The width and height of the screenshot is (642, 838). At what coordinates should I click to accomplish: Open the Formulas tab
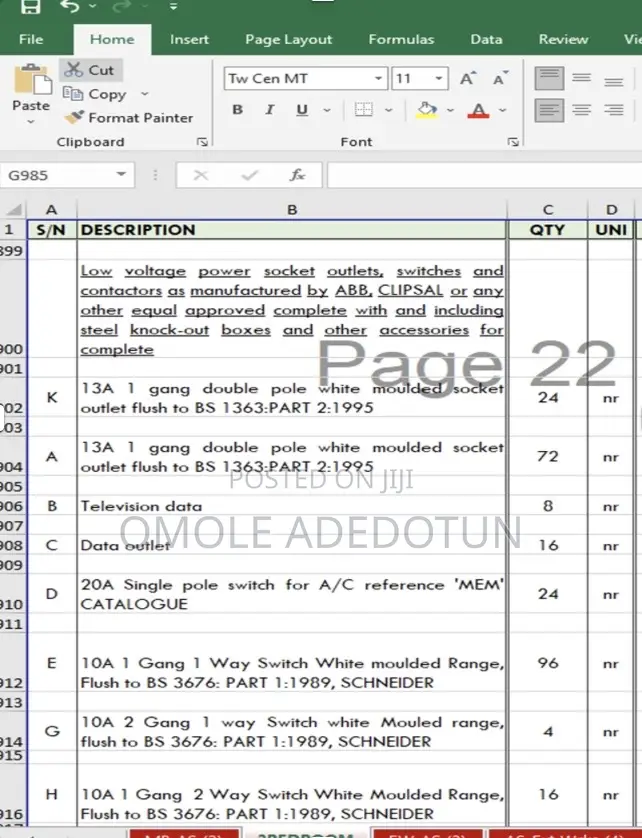click(401, 40)
